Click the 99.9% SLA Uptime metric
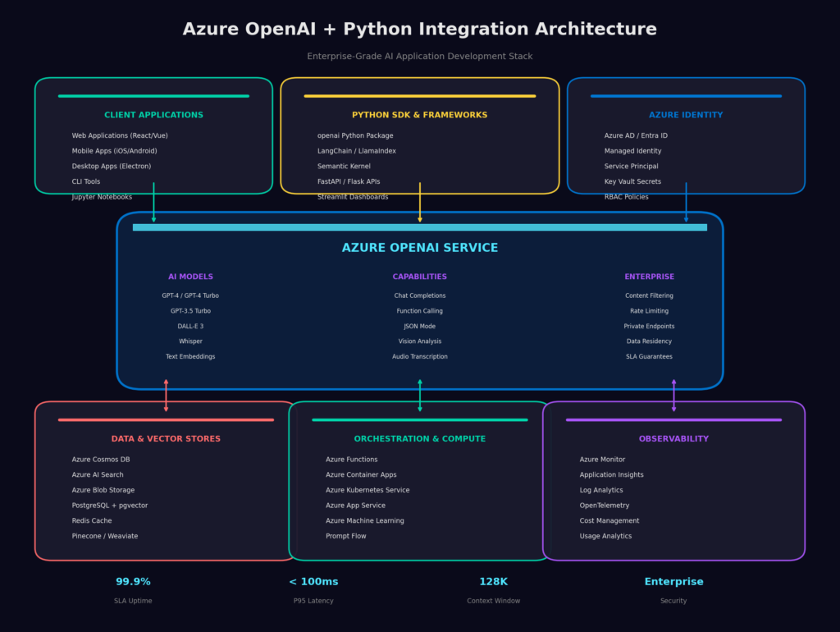This screenshot has width=840, height=632. coord(133,582)
